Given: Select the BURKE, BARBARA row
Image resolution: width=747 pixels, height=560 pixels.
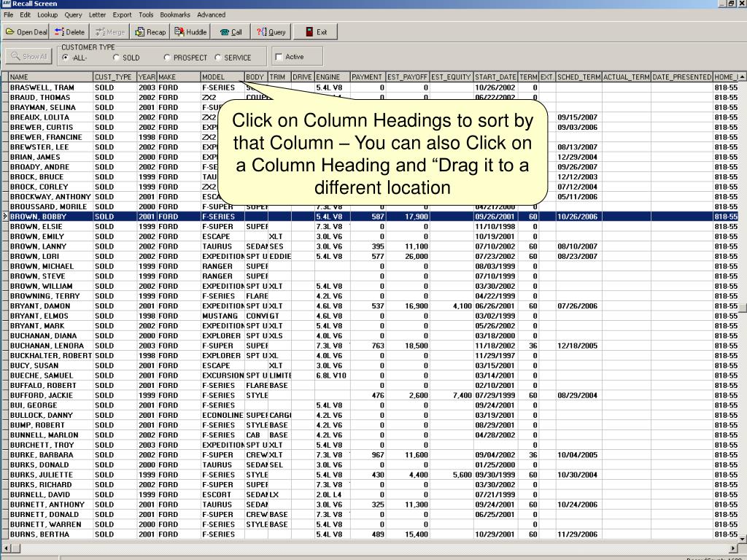Looking at the screenshot, I should click(373, 455).
